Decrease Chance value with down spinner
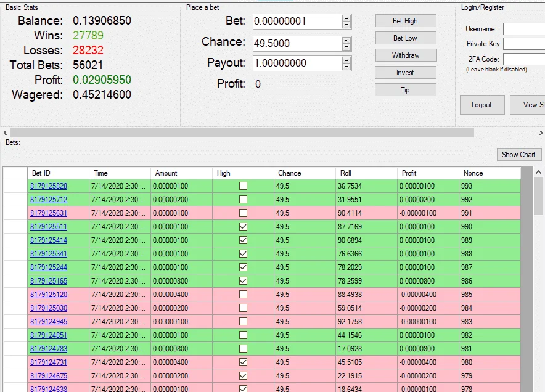545x392 pixels. click(346, 47)
